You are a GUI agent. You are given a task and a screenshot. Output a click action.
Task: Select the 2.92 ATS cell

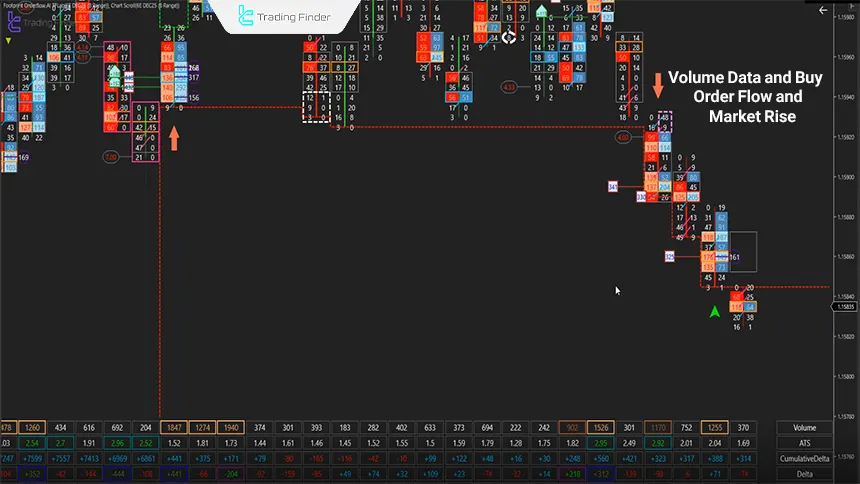tap(658, 443)
